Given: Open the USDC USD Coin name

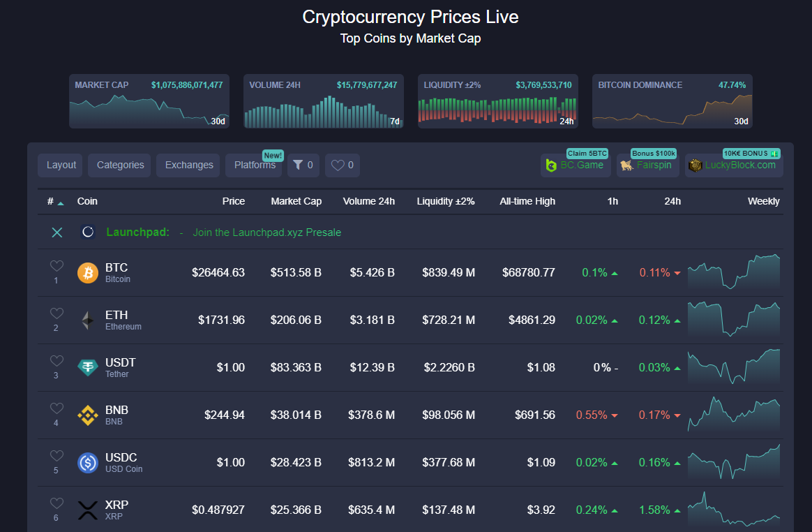Looking at the screenshot, I should pyautogui.click(x=123, y=462).
